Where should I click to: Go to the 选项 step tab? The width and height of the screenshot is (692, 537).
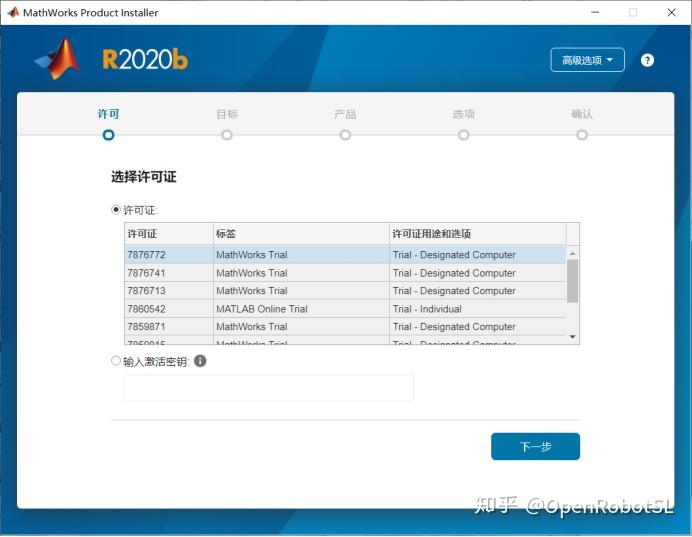(463, 114)
